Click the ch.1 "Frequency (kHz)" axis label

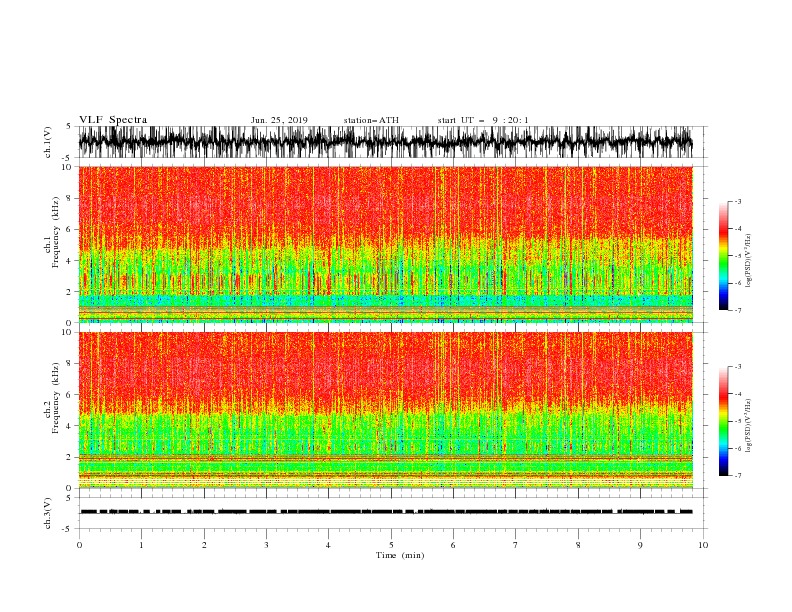tap(56, 232)
